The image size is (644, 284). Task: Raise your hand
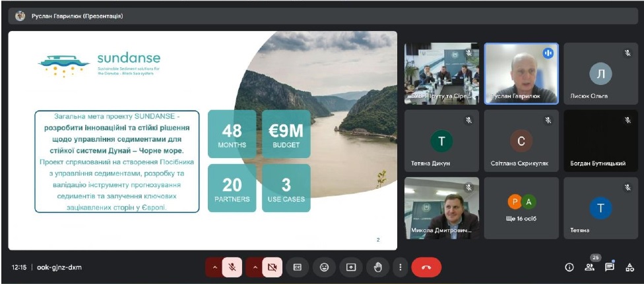[x=377, y=268]
